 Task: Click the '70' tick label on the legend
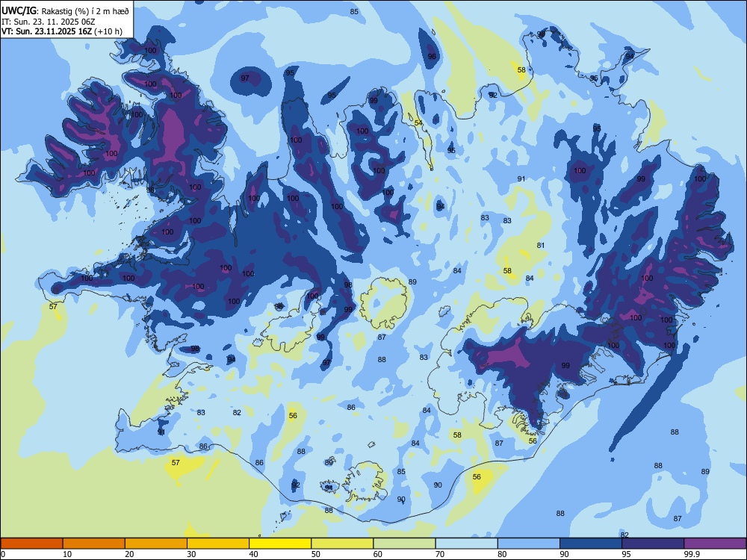coord(440,554)
